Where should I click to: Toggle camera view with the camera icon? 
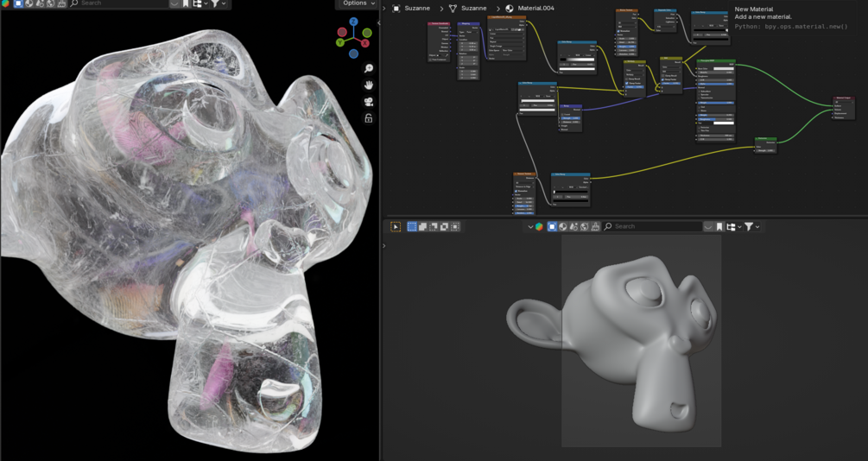pos(369,102)
